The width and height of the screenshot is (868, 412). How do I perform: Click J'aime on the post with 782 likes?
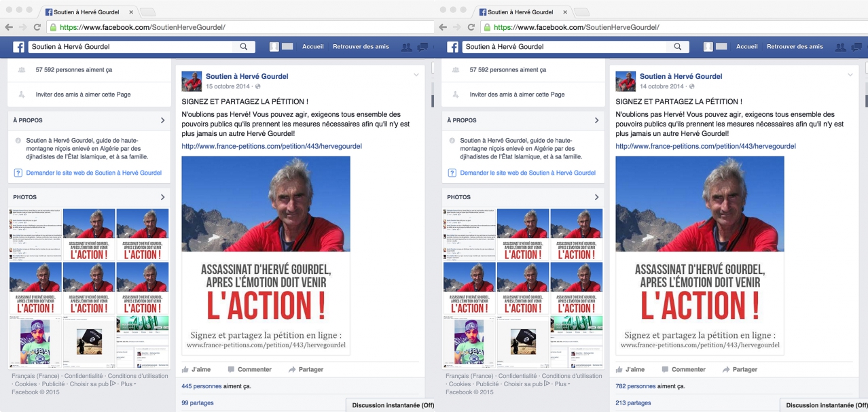[629, 369]
